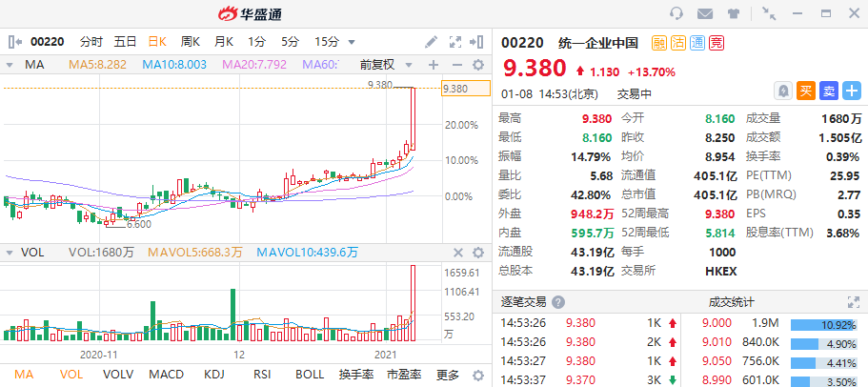This screenshot has width=868, height=387.
Task: Toggle the RSI indicator
Action: (x=262, y=375)
